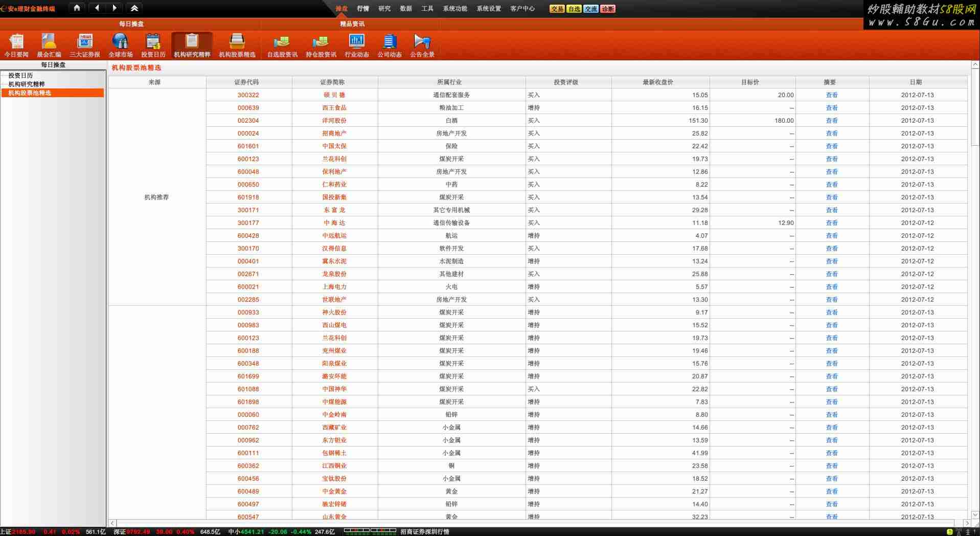This screenshot has height=536, width=980.
Task: Go back with the left arrow icon
Action: [x=97, y=8]
